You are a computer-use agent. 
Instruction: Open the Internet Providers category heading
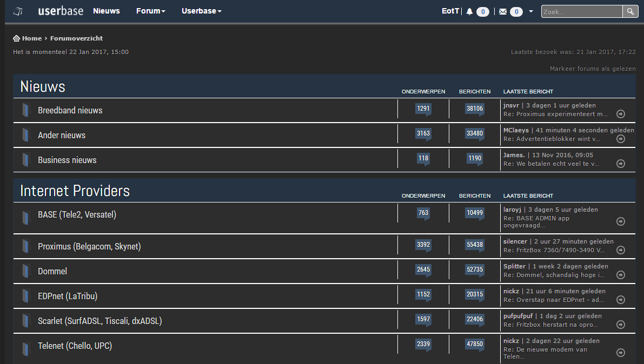point(75,191)
